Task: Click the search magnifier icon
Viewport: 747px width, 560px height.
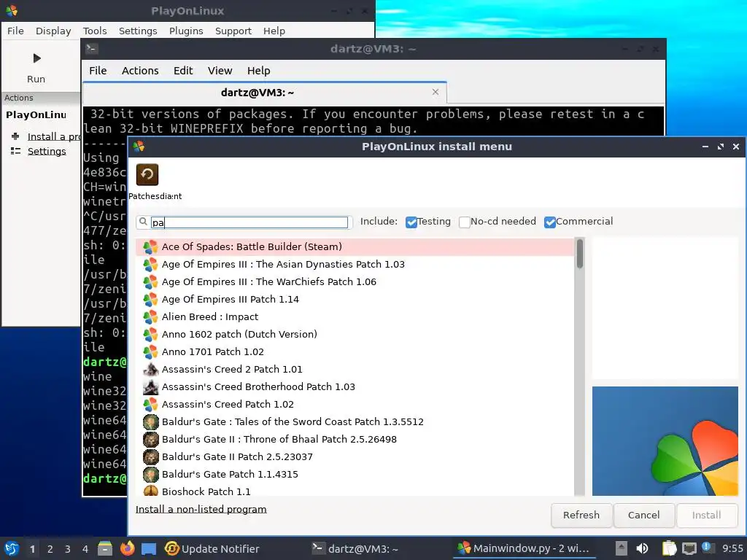Action: tap(143, 222)
